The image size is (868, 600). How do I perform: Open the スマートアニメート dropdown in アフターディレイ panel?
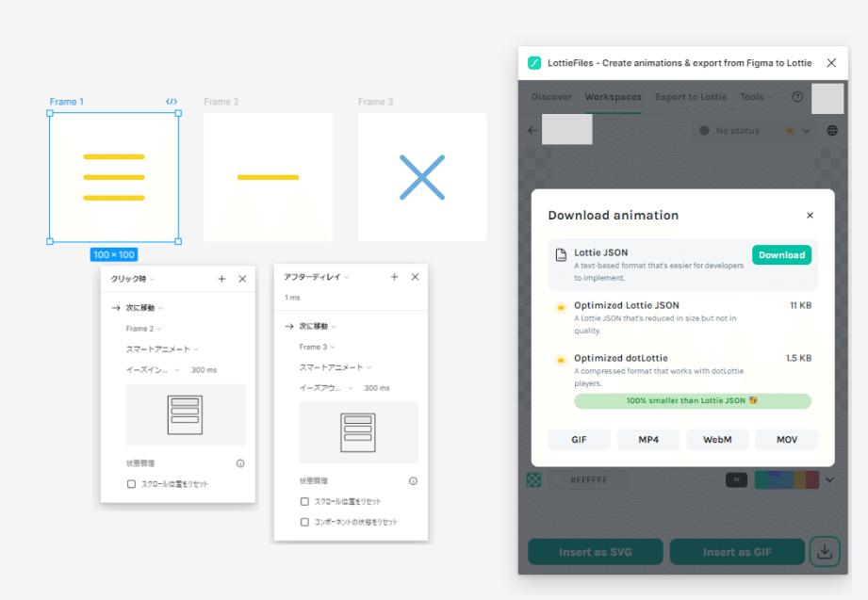click(336, 367)
